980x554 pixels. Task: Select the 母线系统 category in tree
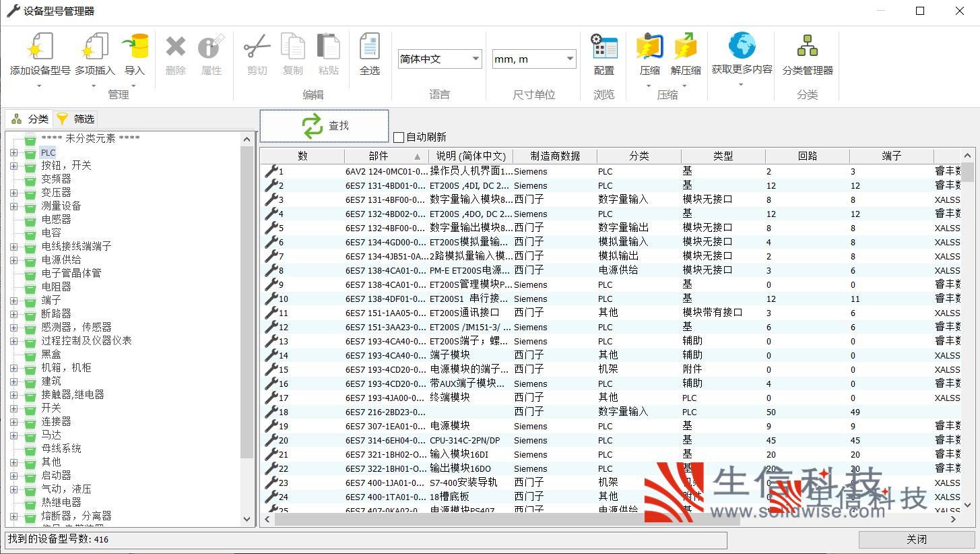pyautogui.click(x=61, y=449)
